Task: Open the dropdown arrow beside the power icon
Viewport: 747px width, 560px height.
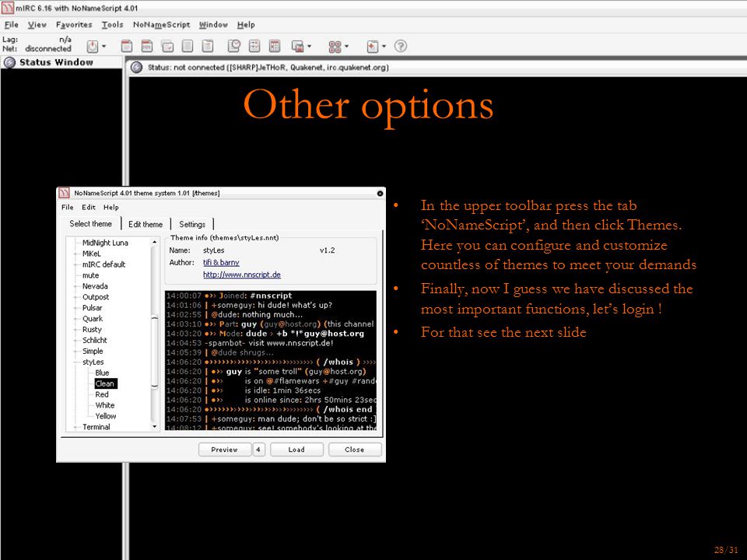Action: click(x=103, y=46)
